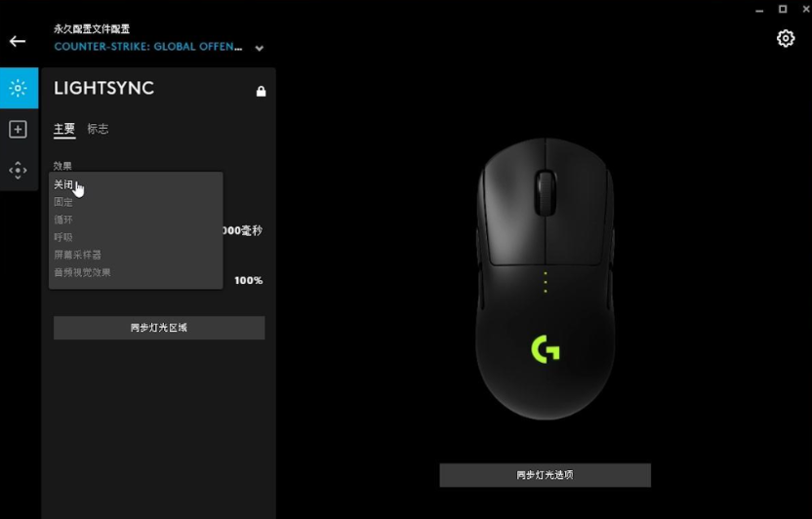Open the Sensitivity DPI crosshair icon
This screenshot has width=812, height=519.
pyautogui.click(x=19, y=171)
